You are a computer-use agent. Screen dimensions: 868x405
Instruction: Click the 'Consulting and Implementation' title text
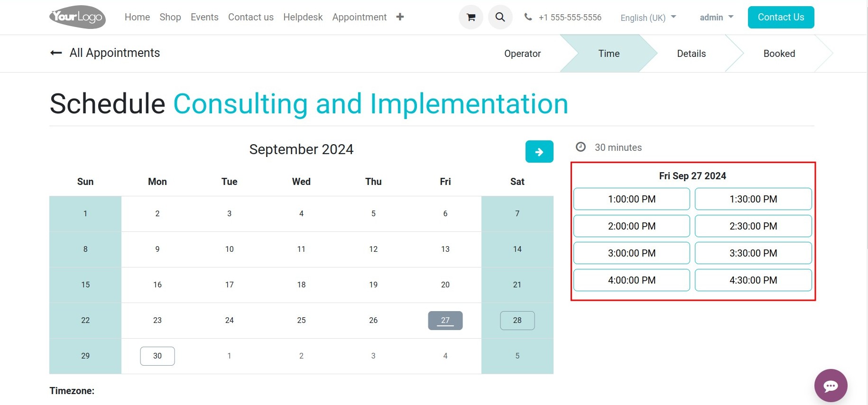[371, 104]
